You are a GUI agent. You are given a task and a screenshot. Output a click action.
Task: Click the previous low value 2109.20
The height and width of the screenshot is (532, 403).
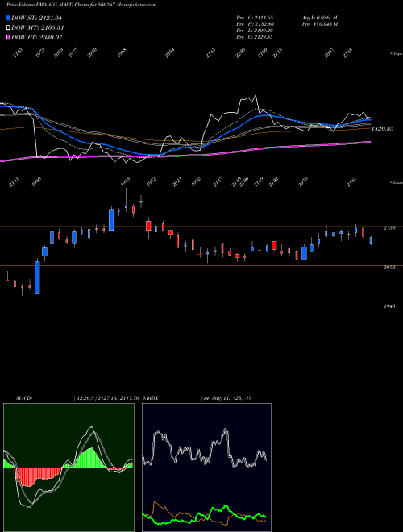(262, 31)
